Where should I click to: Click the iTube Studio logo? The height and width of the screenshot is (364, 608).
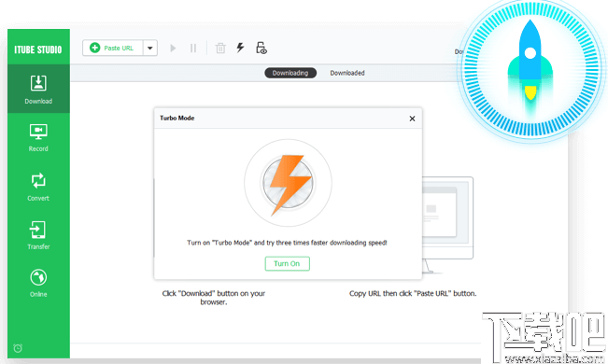coord(38,49)
